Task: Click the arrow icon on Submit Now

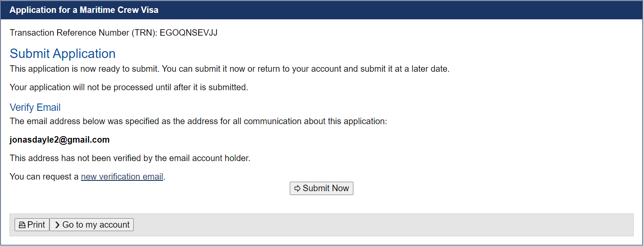Action: tap(297, 189)
